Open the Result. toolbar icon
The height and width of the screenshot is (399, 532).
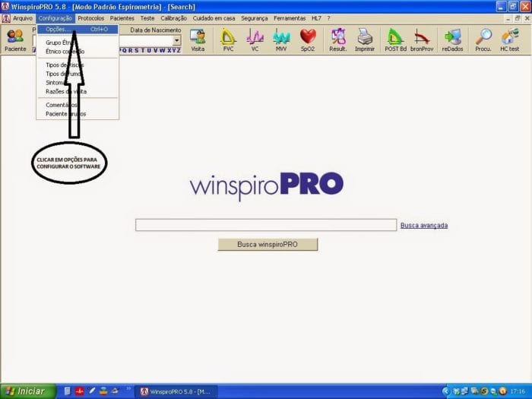point(338,40)
